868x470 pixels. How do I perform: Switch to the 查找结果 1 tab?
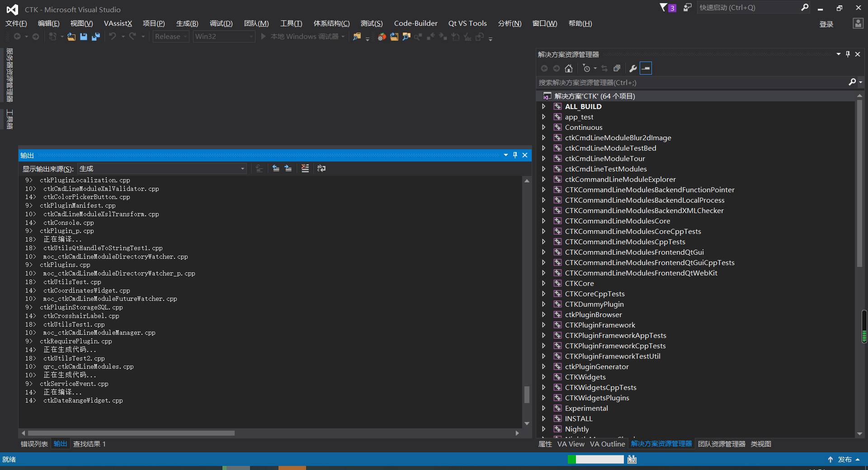point(90,444)
